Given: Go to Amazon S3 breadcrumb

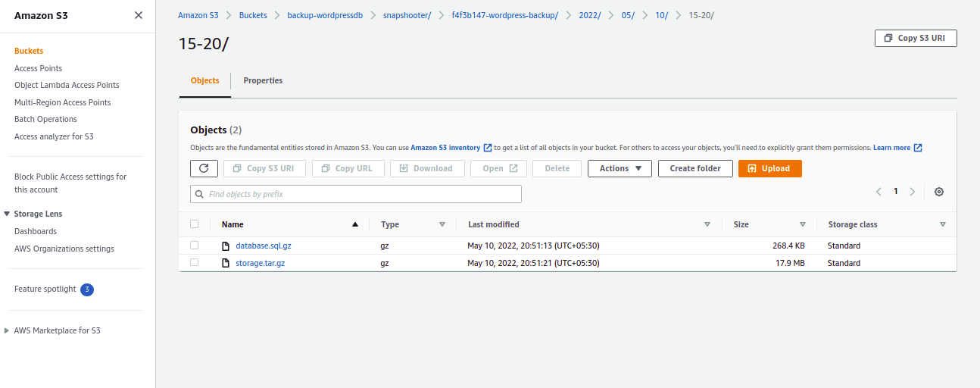Looking at the screenshot, I should [x=198, y=15].
